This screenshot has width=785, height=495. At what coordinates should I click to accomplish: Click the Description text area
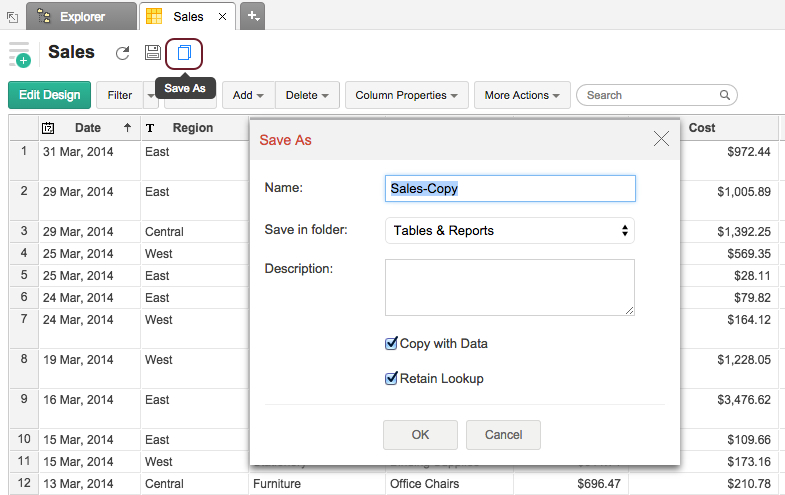coord(509,287)
